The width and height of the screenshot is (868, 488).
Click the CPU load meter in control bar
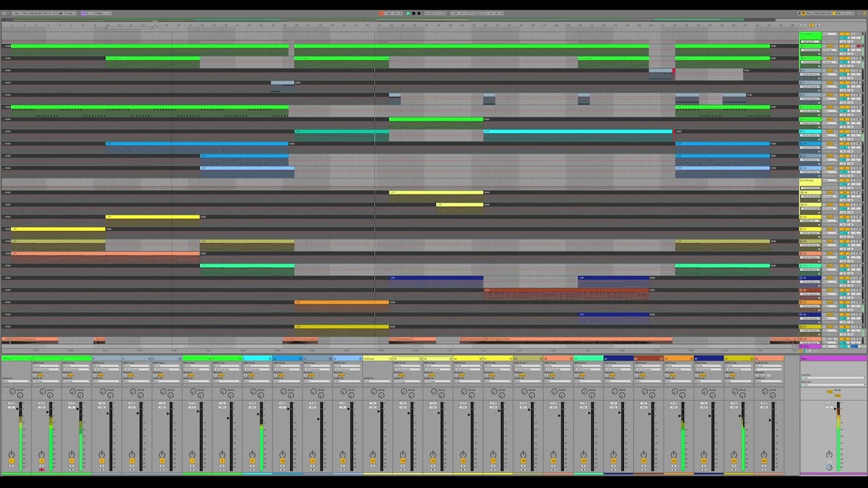point(839,14)
